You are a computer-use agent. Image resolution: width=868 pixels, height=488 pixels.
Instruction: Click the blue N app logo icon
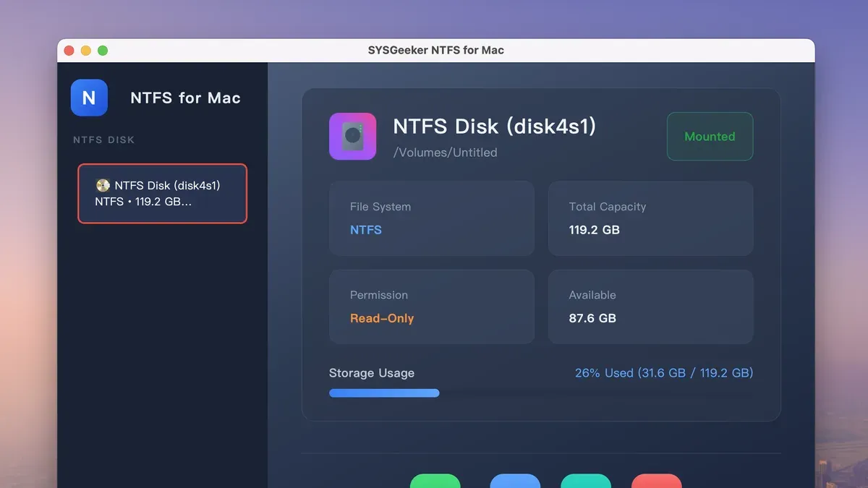(x=89, y=98)
